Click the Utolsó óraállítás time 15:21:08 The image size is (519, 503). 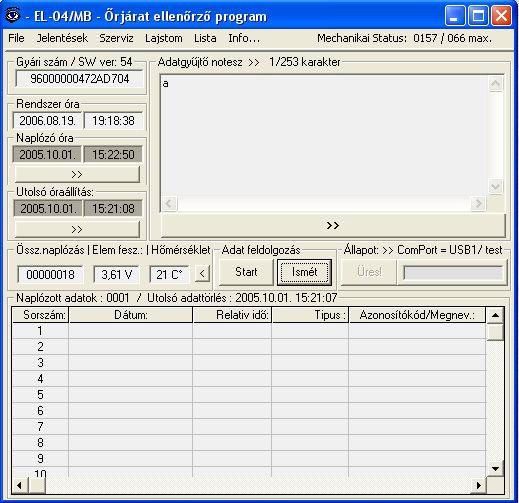point(113,209)
